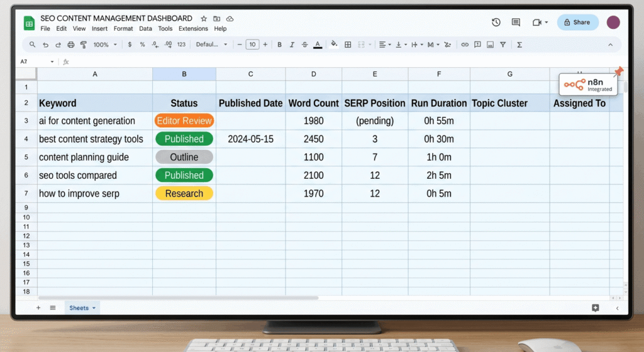Image resolution: width=644 pixels, height=352 pixels.
Task: Open the name box dropdown arrow
Action: coord(52,62)
